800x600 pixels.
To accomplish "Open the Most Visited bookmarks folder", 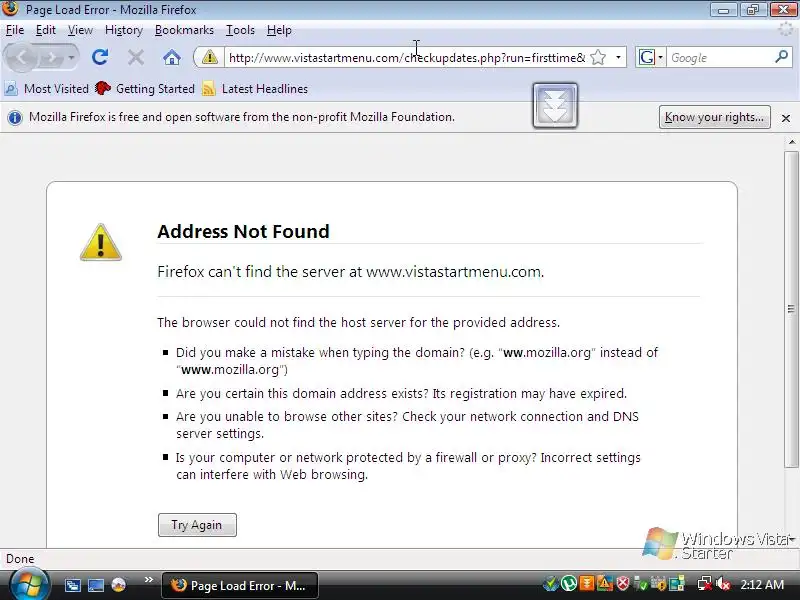I will pyautogui.click(x=46, y=89).
